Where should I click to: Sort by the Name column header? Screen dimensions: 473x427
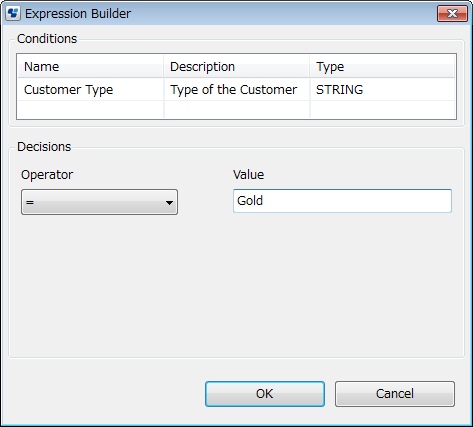(x=90, y=66)
